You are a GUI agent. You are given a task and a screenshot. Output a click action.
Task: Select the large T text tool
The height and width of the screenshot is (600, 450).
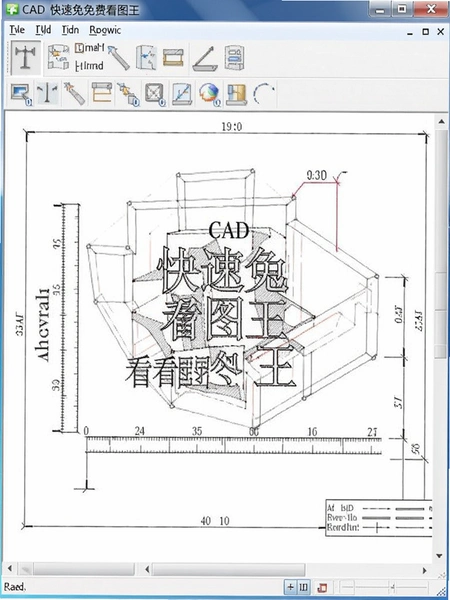coord(26,58)
